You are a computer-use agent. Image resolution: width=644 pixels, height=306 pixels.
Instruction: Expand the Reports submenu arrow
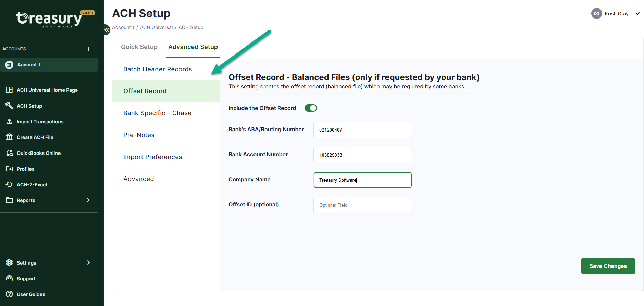[x=88, y=200]
